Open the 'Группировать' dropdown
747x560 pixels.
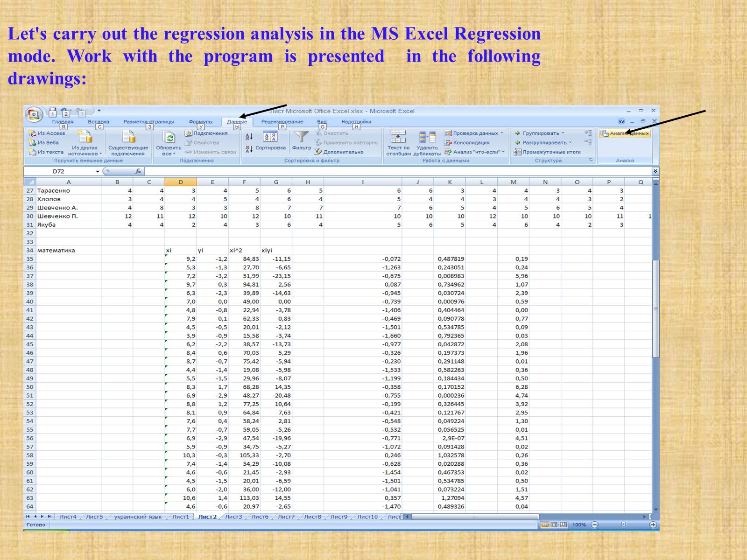(x=540, y=133)
